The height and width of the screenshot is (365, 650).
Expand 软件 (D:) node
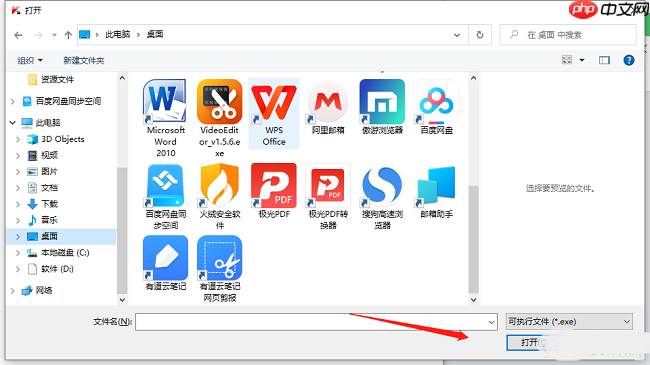point(18,269)
